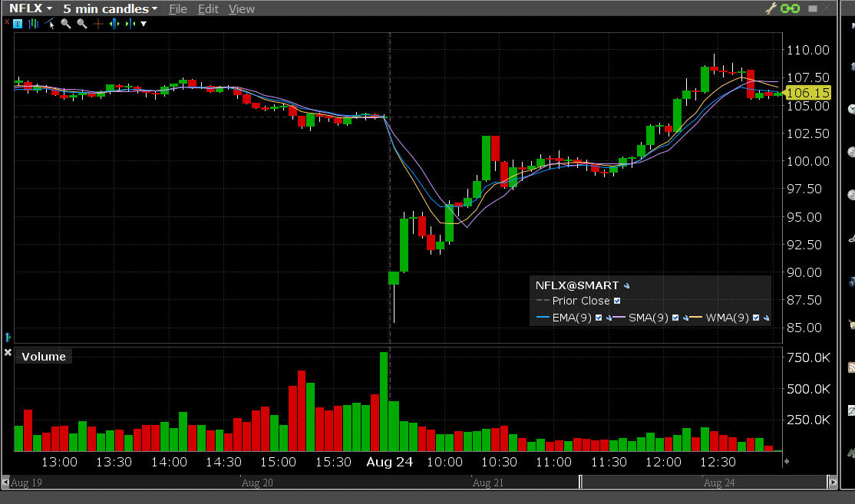Open the wrench settings next to NFLX@SMART
This screenshot has width=855, height=504.
[627, 286]
